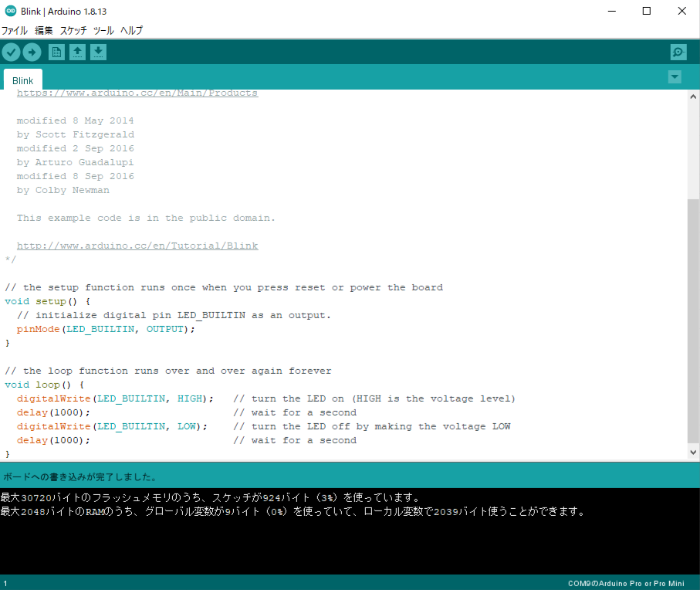The width and height of the screenshot is (700, 590).
Task: Click the 'the loop function runs' comment
Action: point(168,371)
